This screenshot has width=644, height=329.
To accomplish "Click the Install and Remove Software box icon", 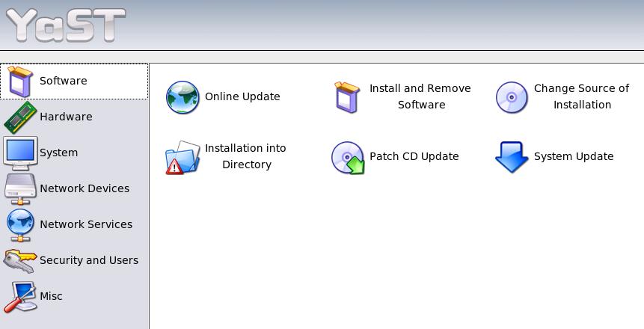I will pos(347,97).
